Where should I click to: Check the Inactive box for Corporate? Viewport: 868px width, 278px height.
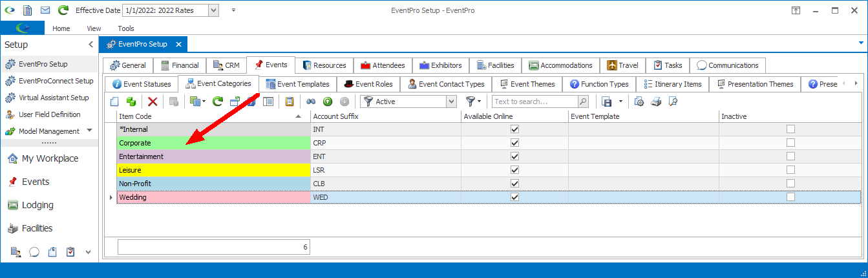pos(790,143)
